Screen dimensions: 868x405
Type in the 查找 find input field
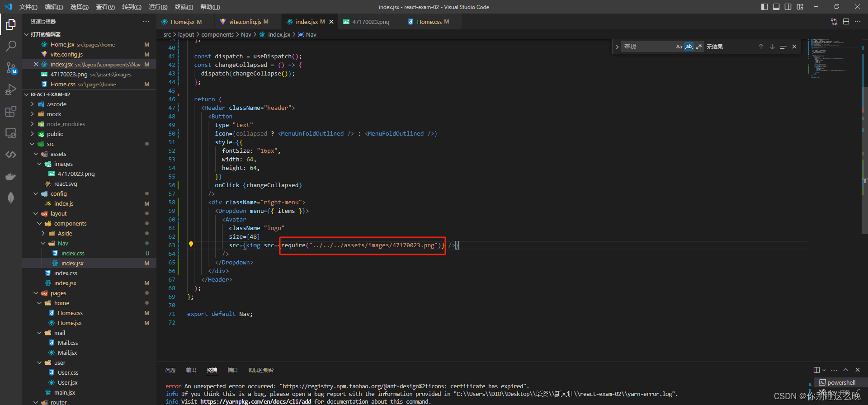647,47
